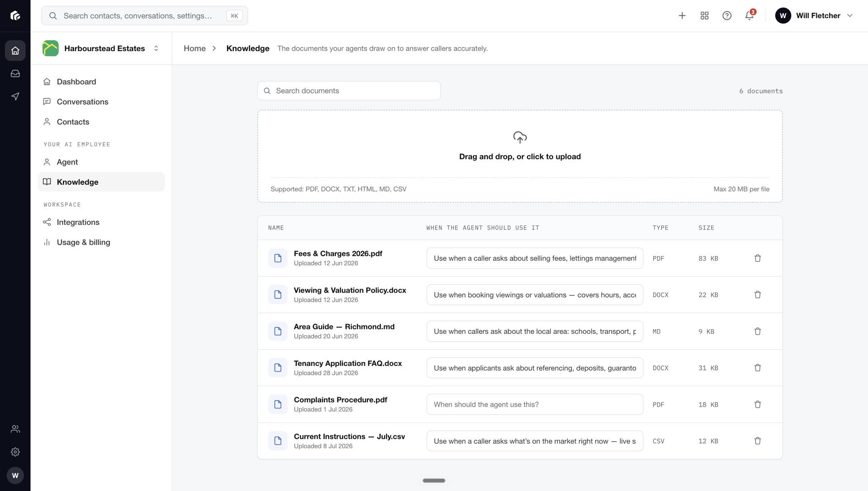The height and width of the screenshot is (491, 868).
Task: Click file icon for Tenancy Application FAQ.docx
Action: tap(278, 368)
